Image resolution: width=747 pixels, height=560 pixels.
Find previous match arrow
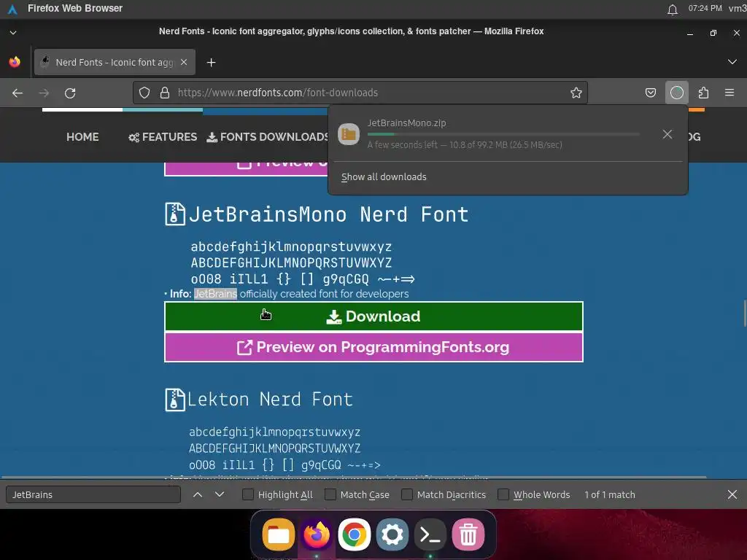(x=197, y=495)
